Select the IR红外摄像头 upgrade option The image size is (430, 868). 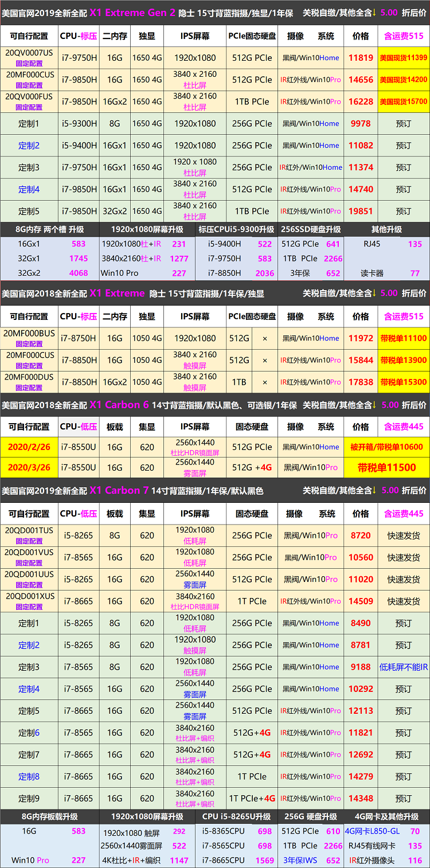(372, 861)
